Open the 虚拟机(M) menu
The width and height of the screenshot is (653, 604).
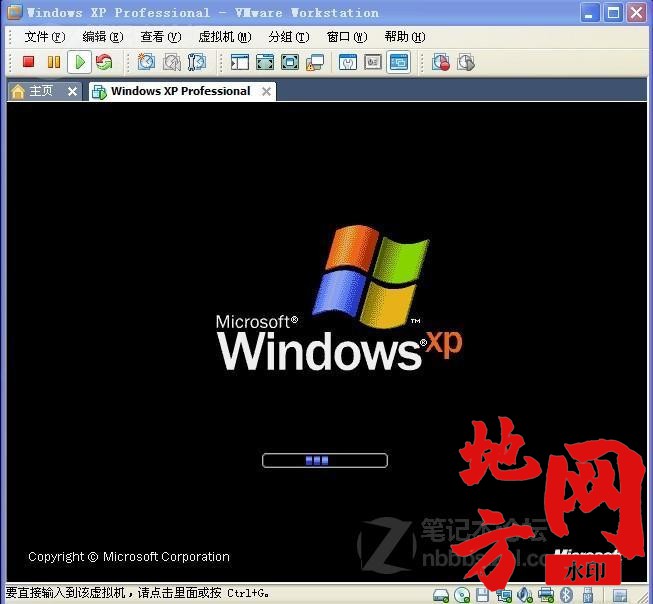coord(225,37)
